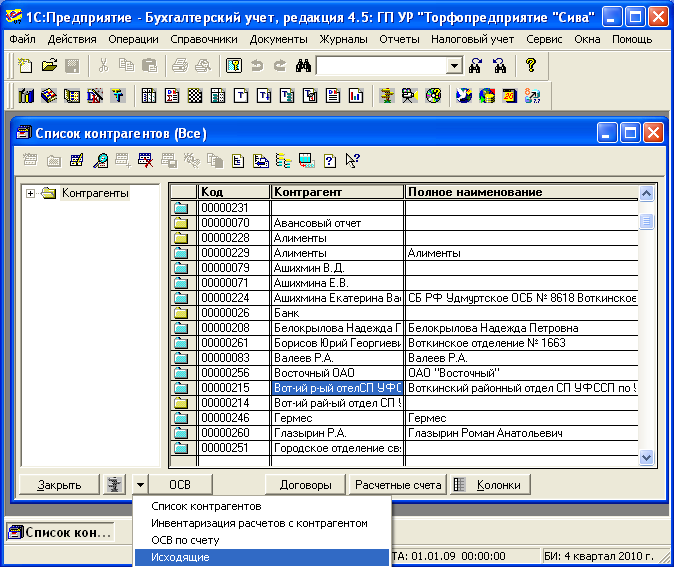
Task: Click into the toolbar search input field
Action: [382, 66]
